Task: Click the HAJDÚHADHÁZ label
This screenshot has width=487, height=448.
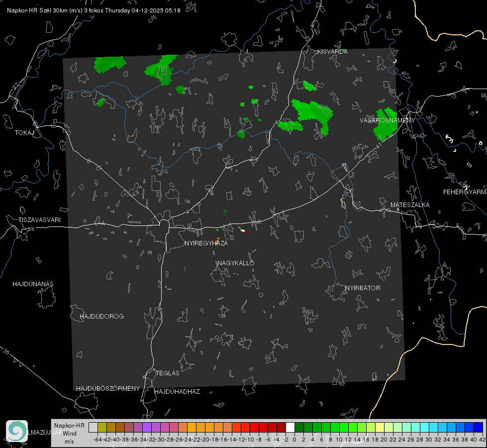Action: (177, 391)
